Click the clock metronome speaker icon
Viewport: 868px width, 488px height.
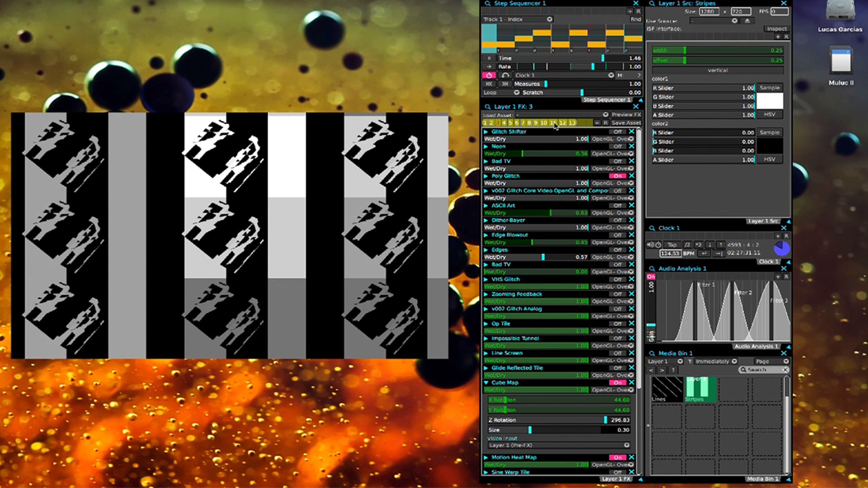click(650, 245)
